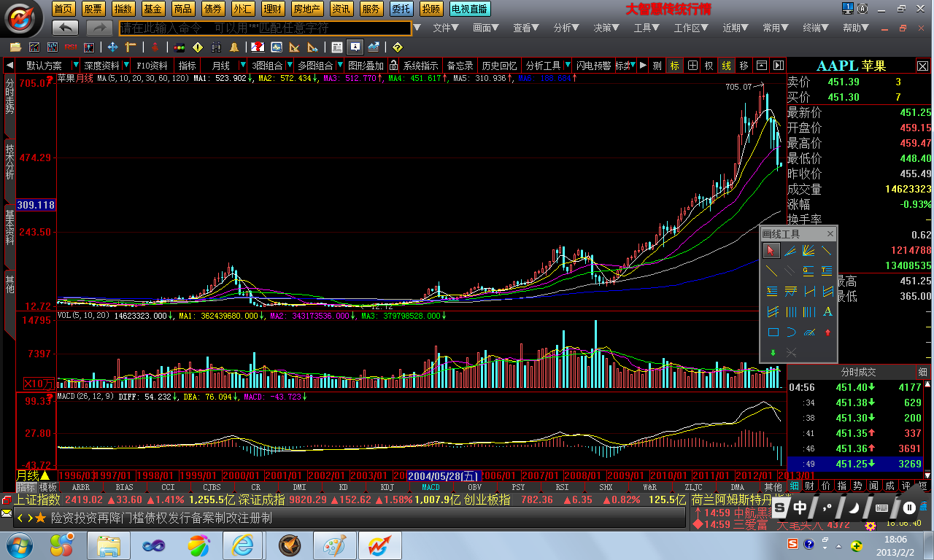Open the 分析 menu
The image size is (934, 560).
pos(566,28)
